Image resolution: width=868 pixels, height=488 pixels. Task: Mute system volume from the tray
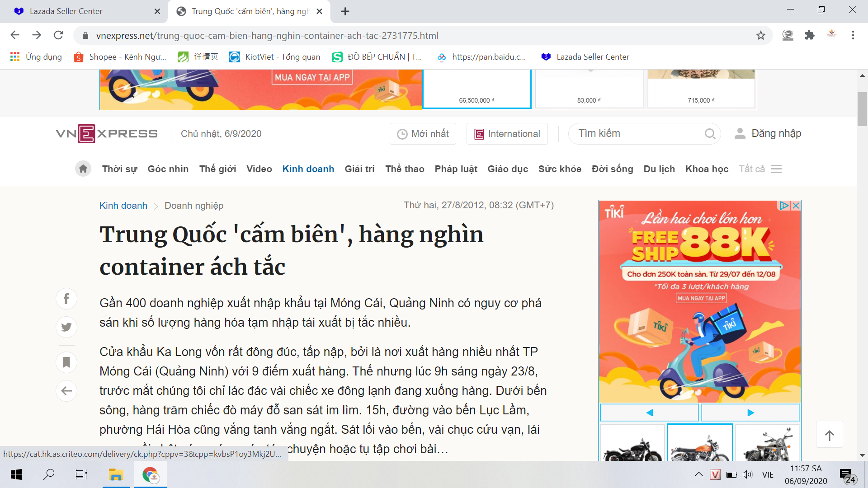point(748,474)
